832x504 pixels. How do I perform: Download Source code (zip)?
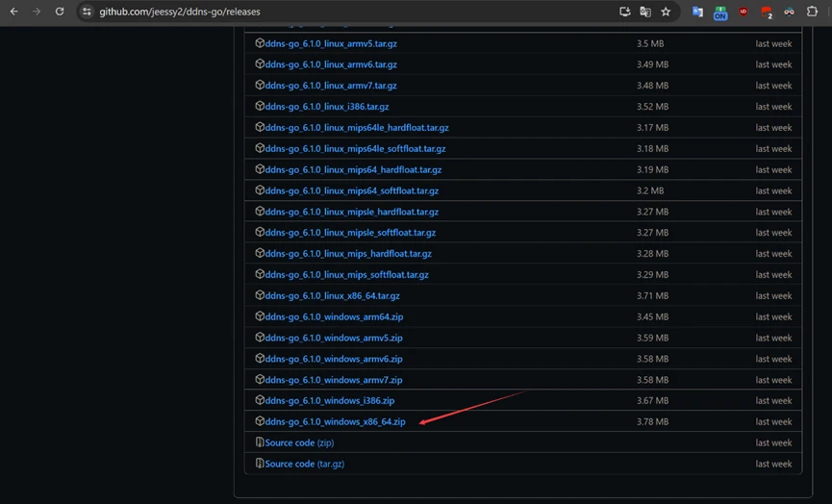point(299,442)
